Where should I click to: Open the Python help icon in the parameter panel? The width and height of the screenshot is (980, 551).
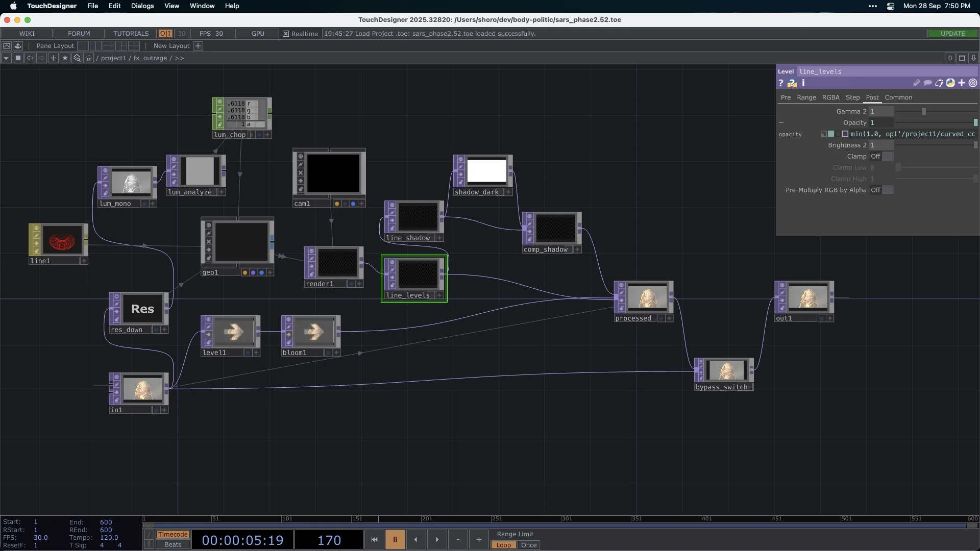792,83
